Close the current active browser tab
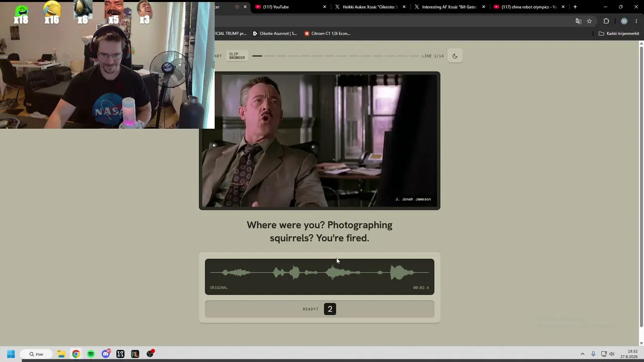Viewport: 644px width, 362px height. point(245,7)
